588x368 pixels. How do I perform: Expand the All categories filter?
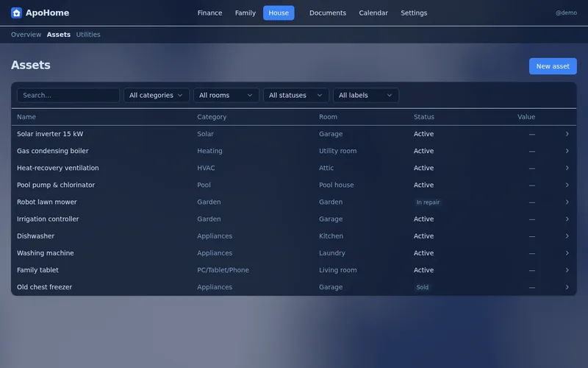157,96
